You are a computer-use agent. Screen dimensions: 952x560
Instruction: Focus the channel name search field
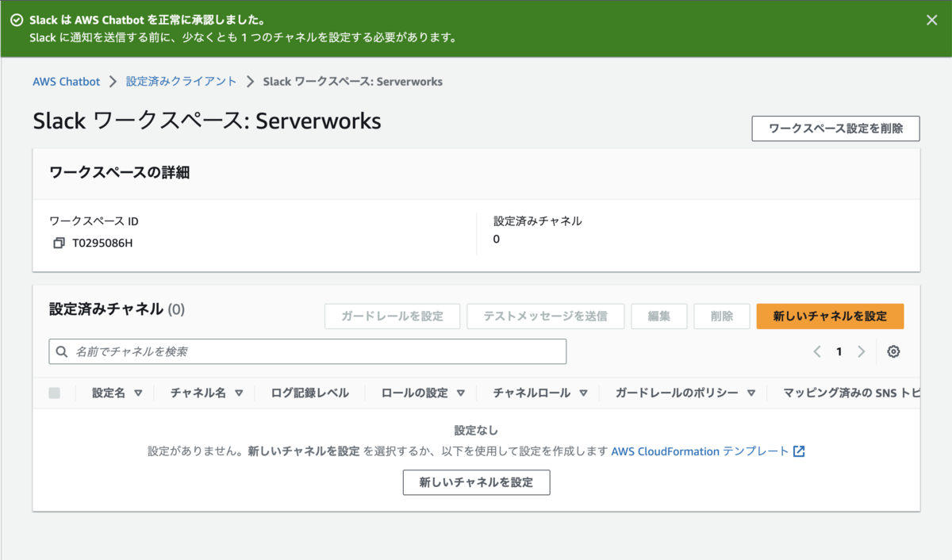coord(308,351)
